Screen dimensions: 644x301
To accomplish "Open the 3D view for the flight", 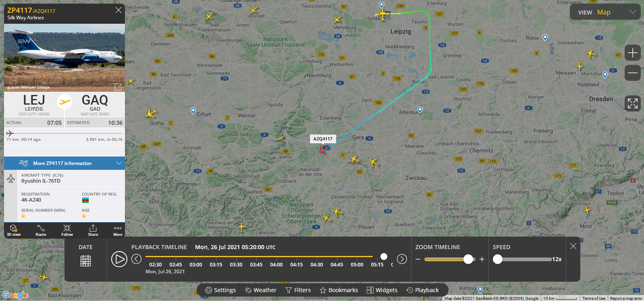I will point(13,230).
